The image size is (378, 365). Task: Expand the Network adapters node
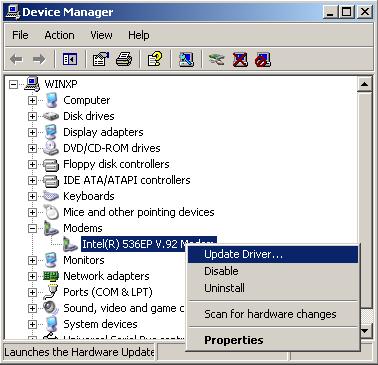click(32, 276)
